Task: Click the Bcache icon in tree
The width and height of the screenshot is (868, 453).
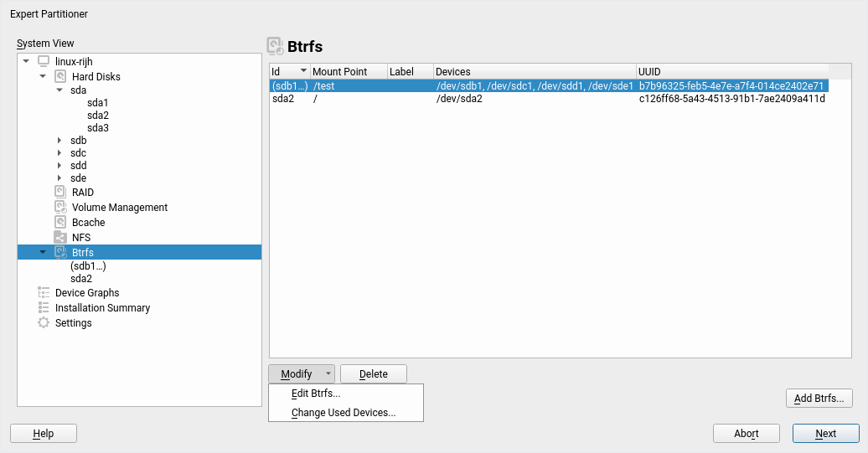Action: point(60,222)
